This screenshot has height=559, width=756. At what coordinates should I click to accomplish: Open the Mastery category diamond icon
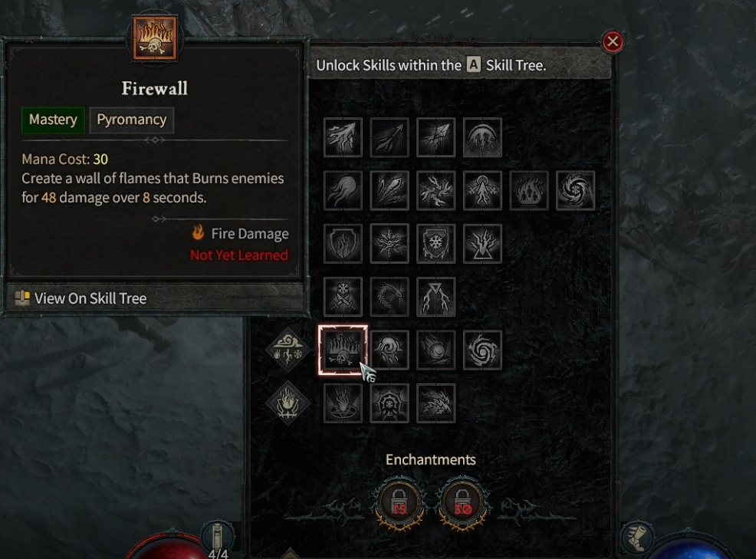[x=288, y=350]
